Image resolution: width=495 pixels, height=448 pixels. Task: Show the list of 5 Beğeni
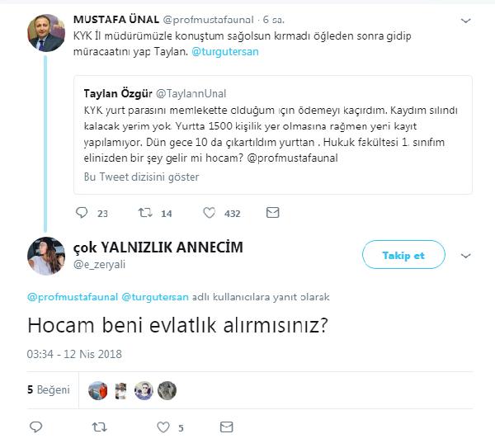49,389
